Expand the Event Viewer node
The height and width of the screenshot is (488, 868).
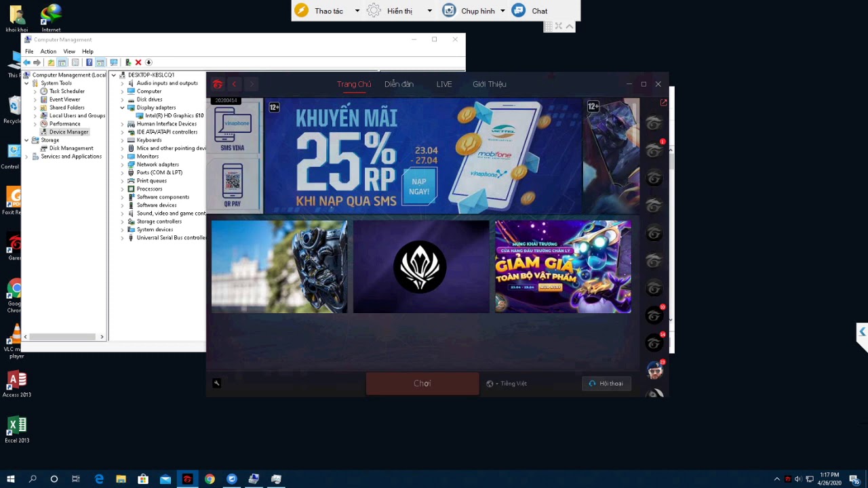(35, 99)
